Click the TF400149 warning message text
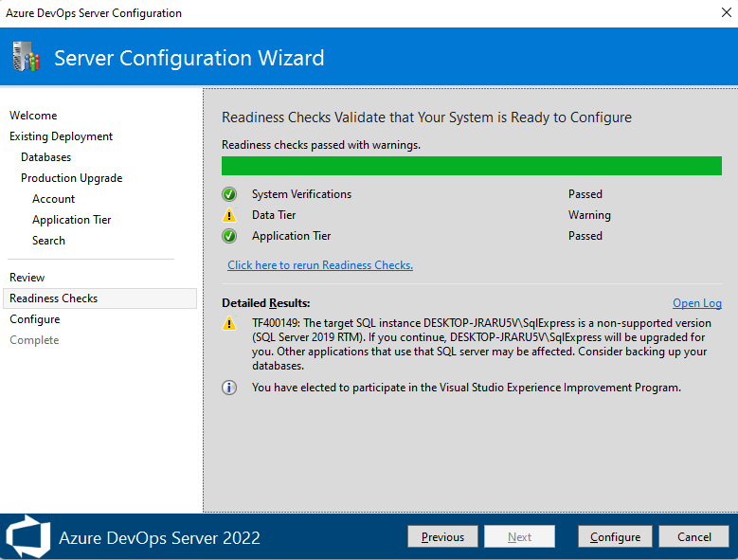 pyautogui.click(x=481, y=345)
